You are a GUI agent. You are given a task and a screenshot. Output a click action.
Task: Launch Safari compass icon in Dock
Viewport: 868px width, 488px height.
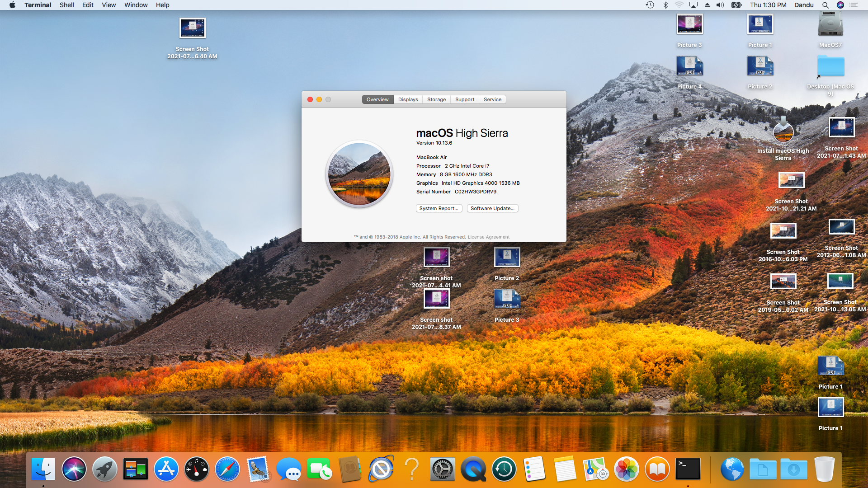coord(227,469)
